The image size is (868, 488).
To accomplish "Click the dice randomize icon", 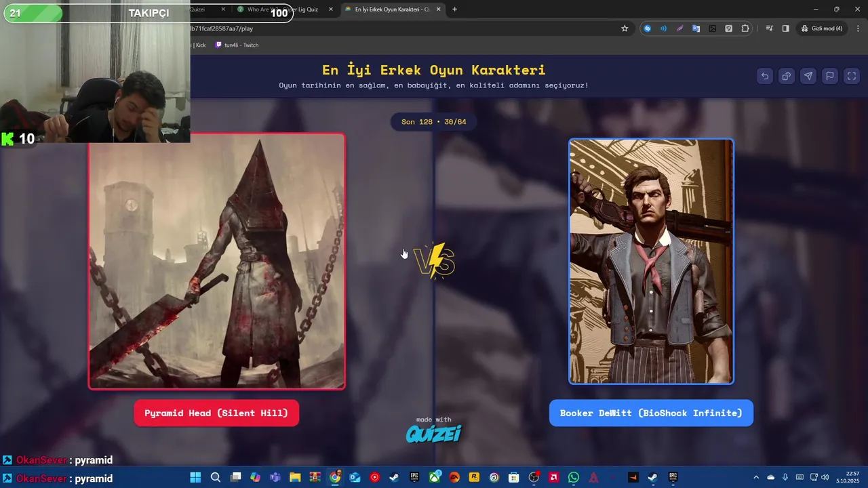I will pos(787,76).
